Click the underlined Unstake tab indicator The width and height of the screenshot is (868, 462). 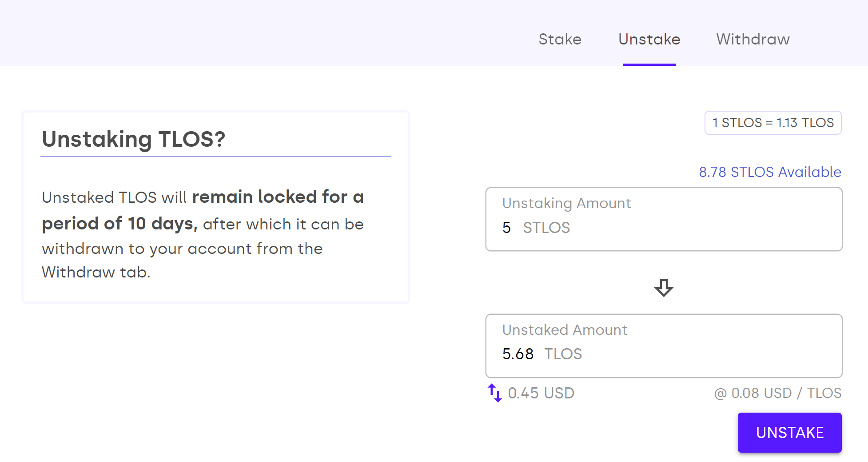point(649,65)
